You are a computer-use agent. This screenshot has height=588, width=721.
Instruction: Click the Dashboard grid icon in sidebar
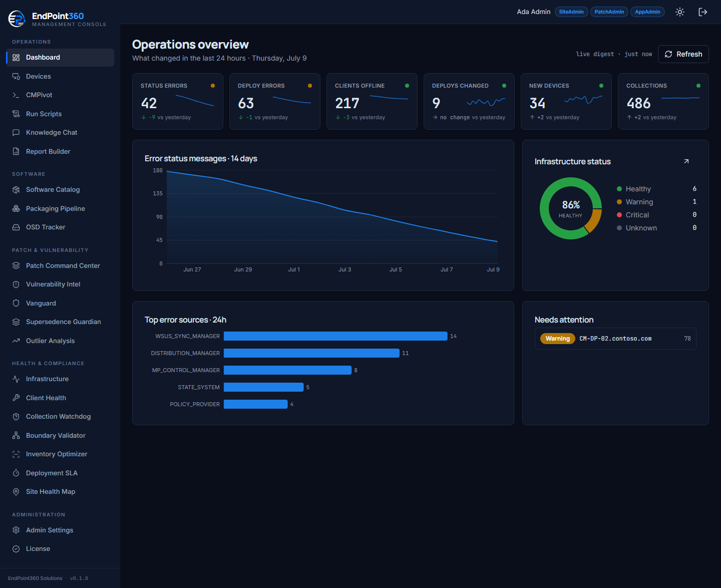coord(16,58)
